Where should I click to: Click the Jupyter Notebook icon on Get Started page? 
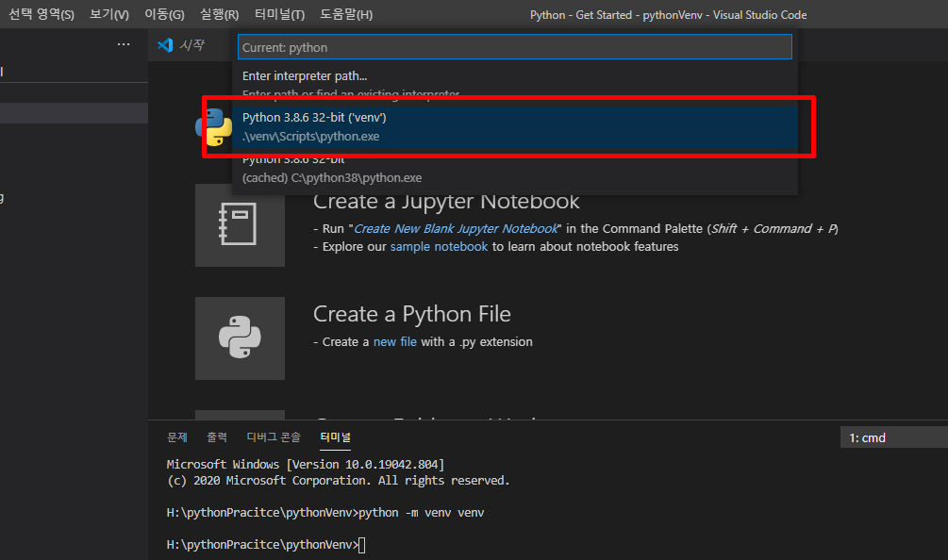[x=240, y=225]
